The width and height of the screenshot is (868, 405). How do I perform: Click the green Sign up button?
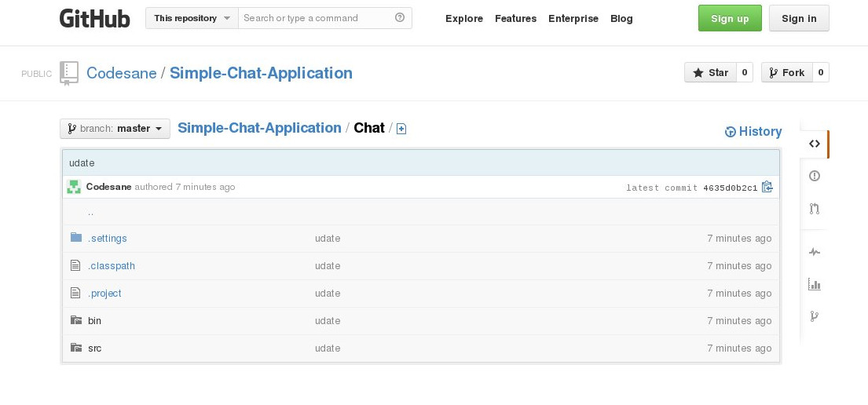730,18
